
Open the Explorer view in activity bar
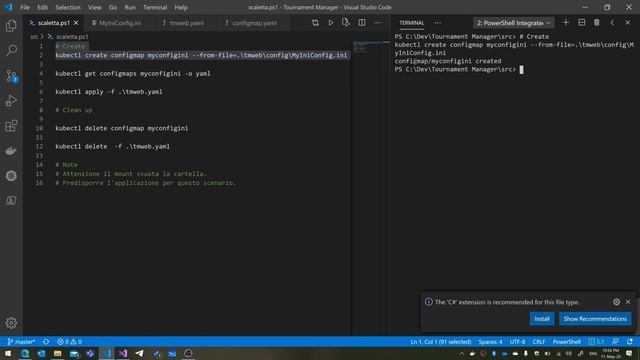click(11, 26)
